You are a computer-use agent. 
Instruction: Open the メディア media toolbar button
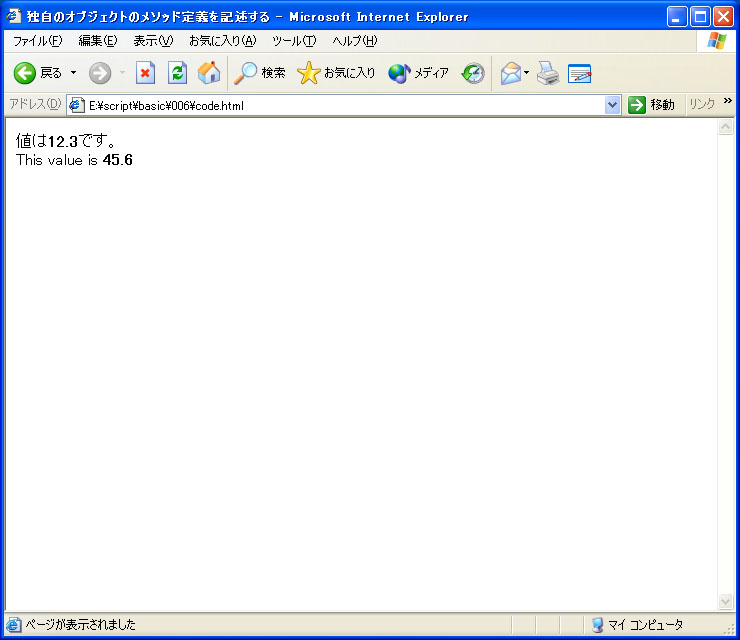click(x=418, y=73)
